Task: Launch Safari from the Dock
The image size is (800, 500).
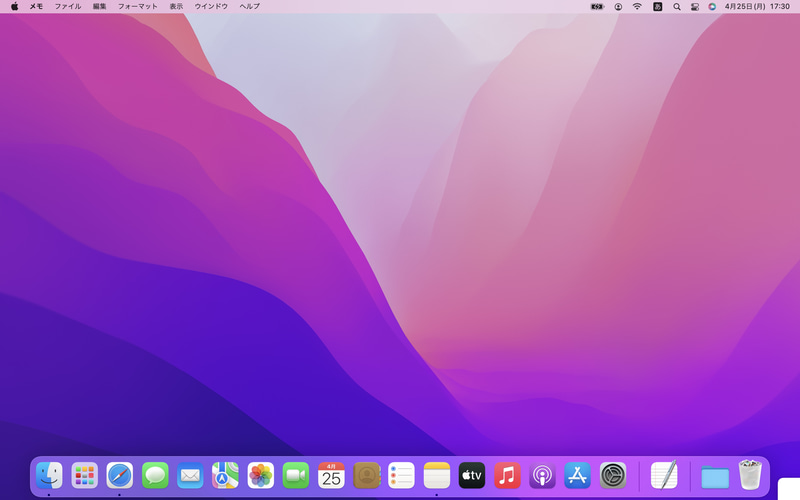Action: click(120, 476)
